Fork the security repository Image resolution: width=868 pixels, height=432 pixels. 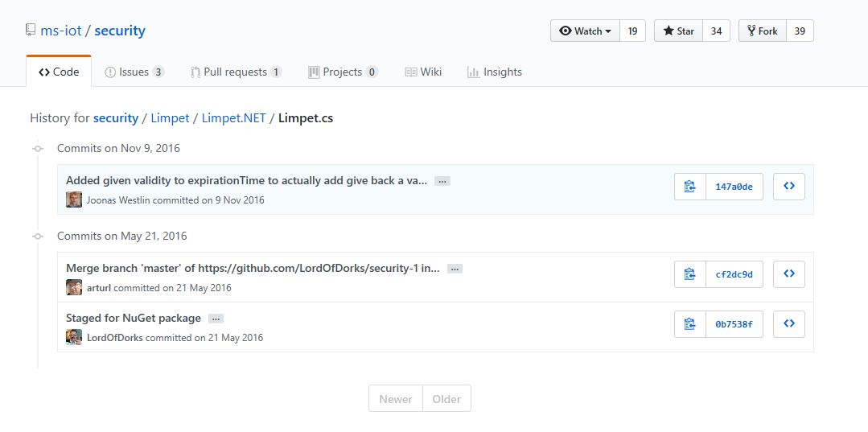762,31
